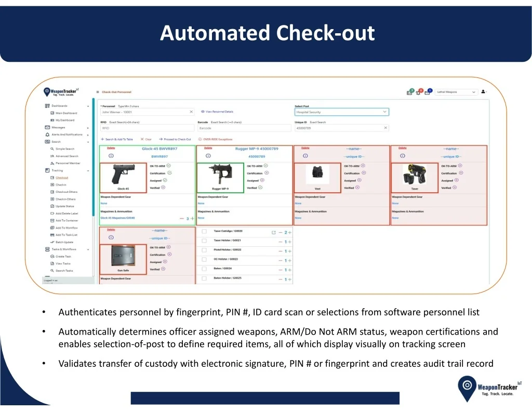Increase Glock 45 Magazines quantity with plus
Screen dimensions: 532x411
pyautogui.click(x=192, y=219)
